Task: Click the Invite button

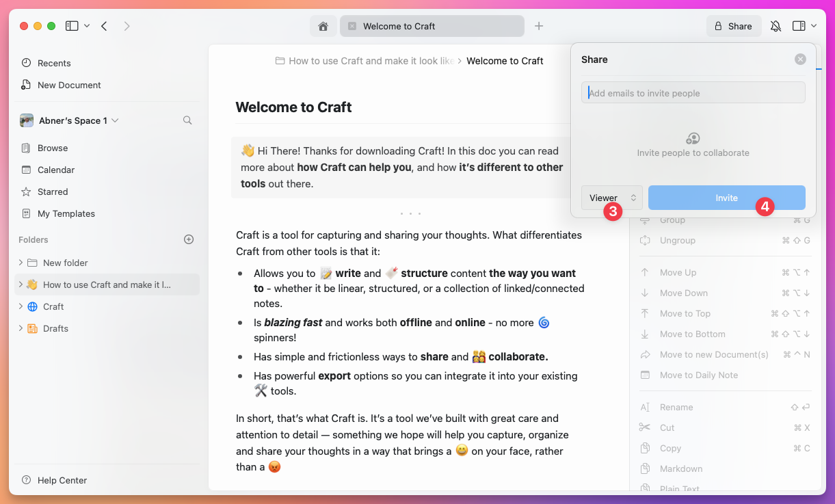Action: point(726,197)
